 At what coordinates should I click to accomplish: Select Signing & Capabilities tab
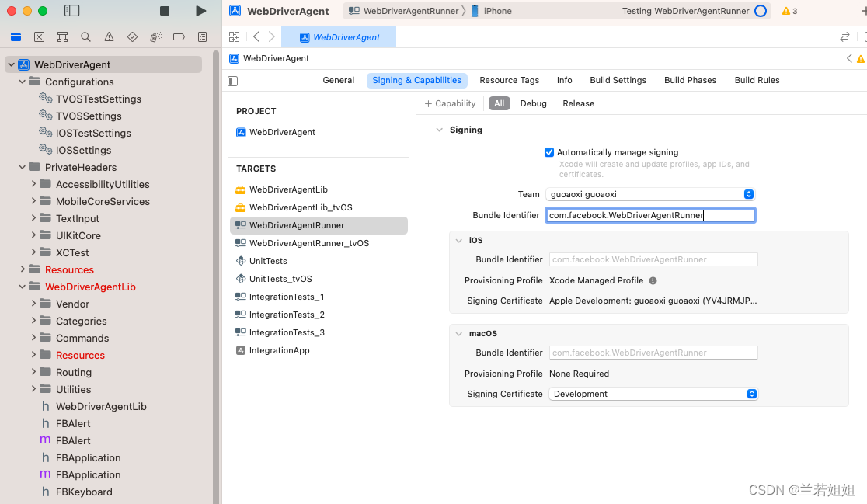pos(417,80)
